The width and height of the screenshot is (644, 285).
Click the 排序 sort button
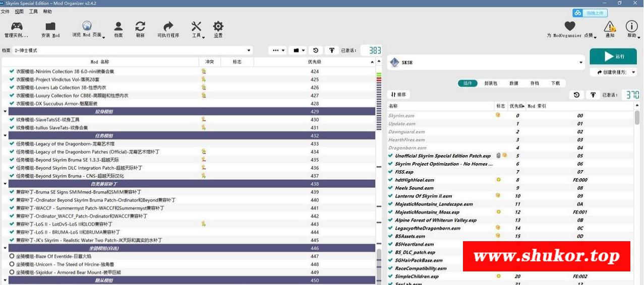(398, 95)
